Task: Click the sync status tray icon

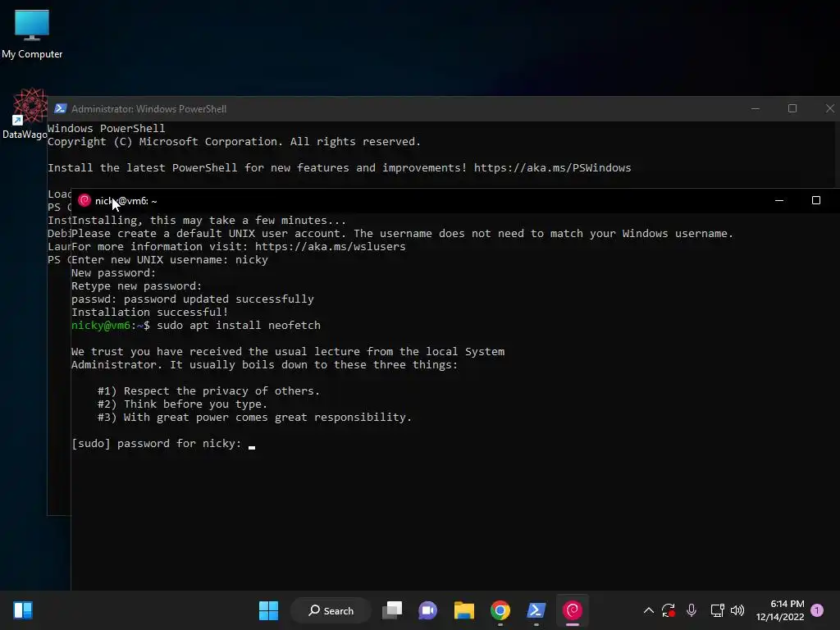Action: [x=669, y=610]
